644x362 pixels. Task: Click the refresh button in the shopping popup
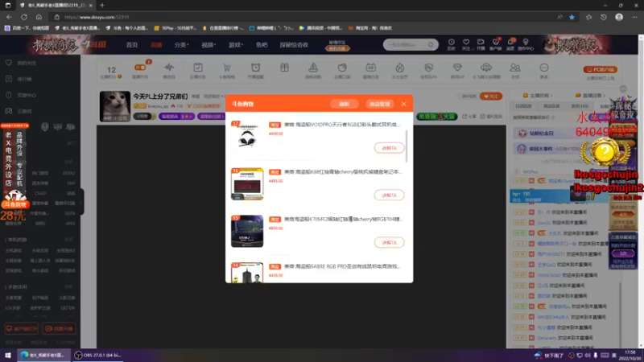click(x=345, y=105)
